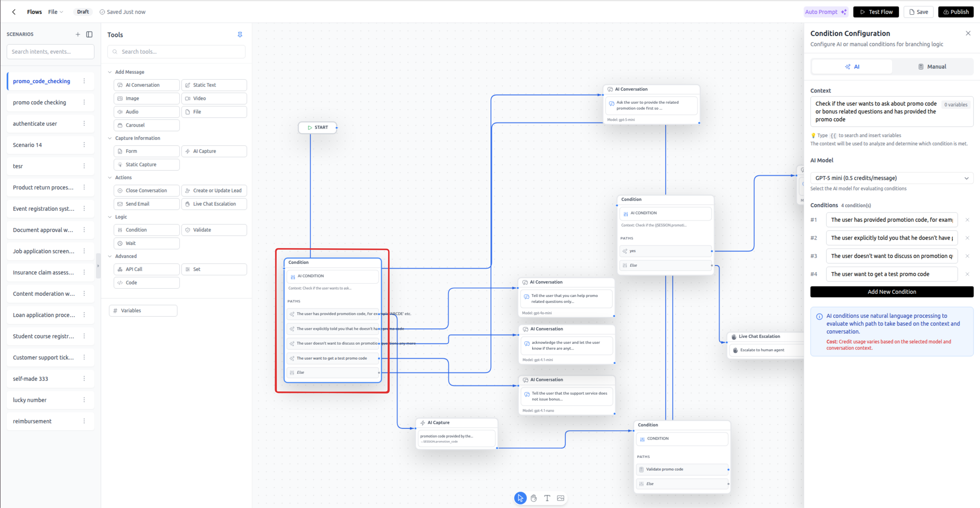The height and width of the screenshot is (508, 980).
Task: Select the text annotation tool
Action: (547, 498)
